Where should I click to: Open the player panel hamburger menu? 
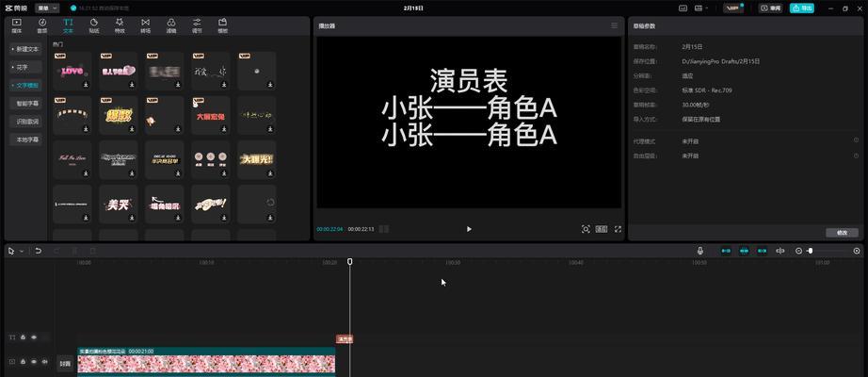(x=614, y=25)
